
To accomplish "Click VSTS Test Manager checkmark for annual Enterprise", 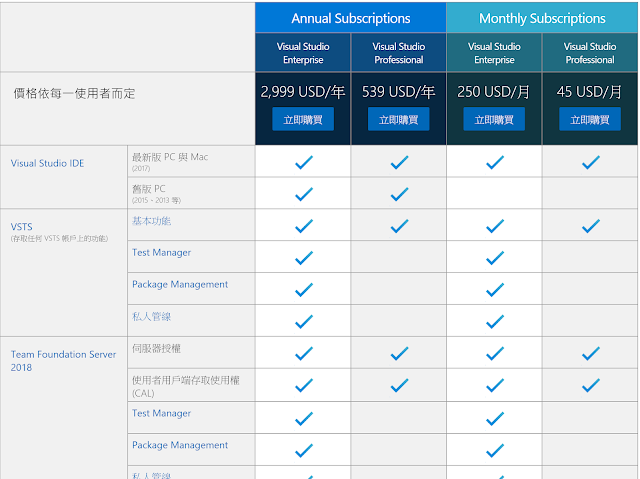I will tap(304, 258).
